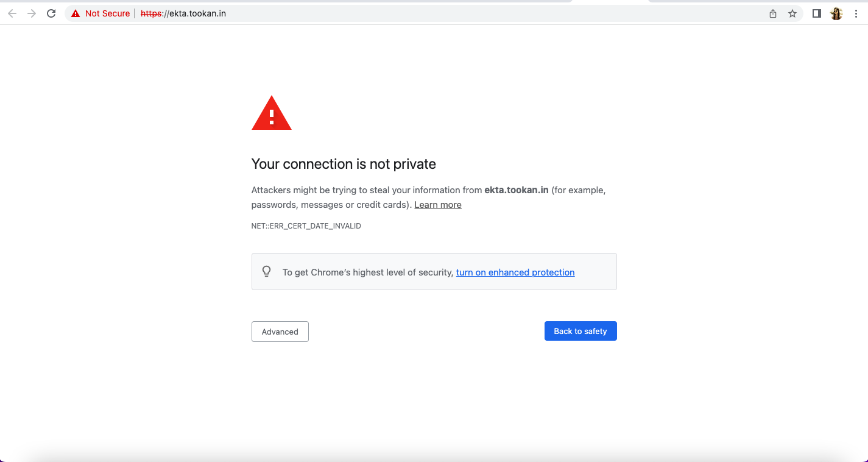
Task: Open Chrome's three-dot menu
Action: [x=856, y=13]
